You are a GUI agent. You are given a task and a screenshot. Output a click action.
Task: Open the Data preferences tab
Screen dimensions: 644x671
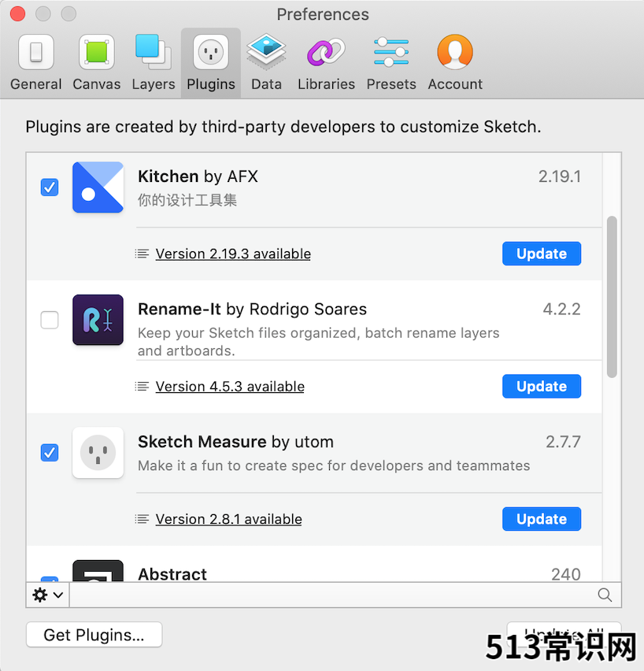click(266, 63)
